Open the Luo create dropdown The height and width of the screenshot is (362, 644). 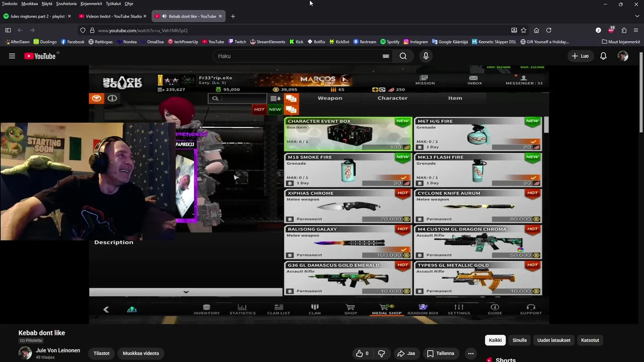[580, 56]
